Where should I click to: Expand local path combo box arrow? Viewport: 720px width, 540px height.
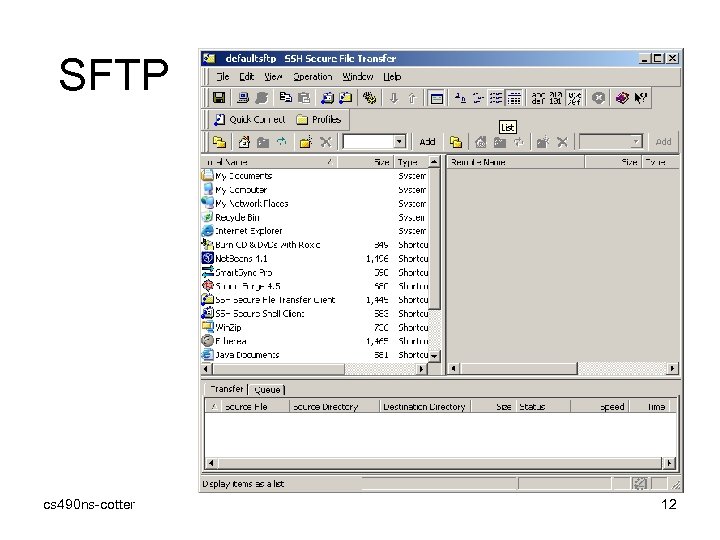click(399, 142)
